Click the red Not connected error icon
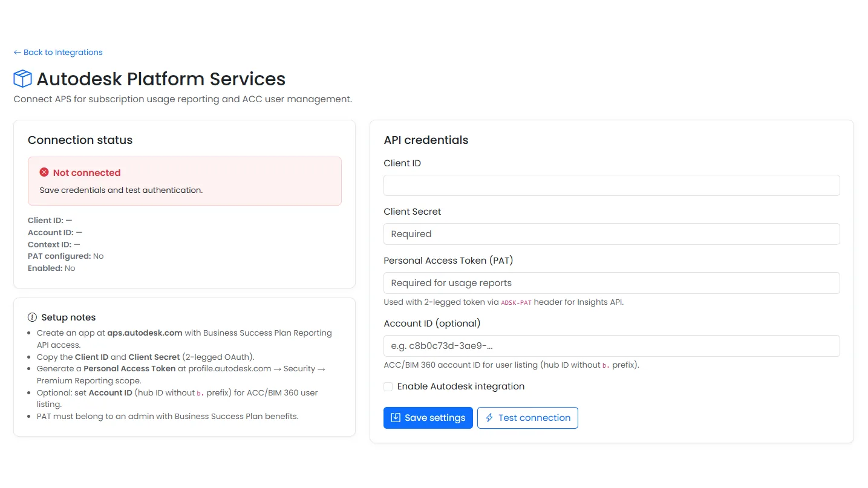Image resolution: width=868 pixels, height=488 pixels. [x=44, y=172]
